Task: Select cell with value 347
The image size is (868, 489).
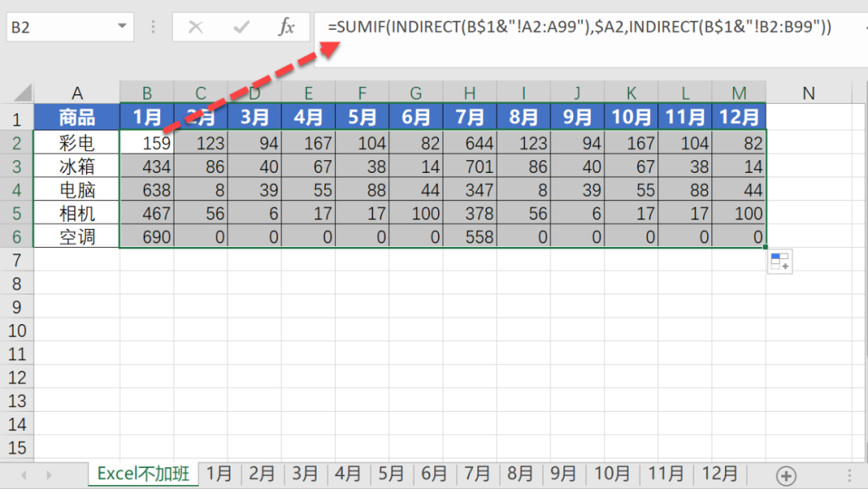Action: click(469, 190)
